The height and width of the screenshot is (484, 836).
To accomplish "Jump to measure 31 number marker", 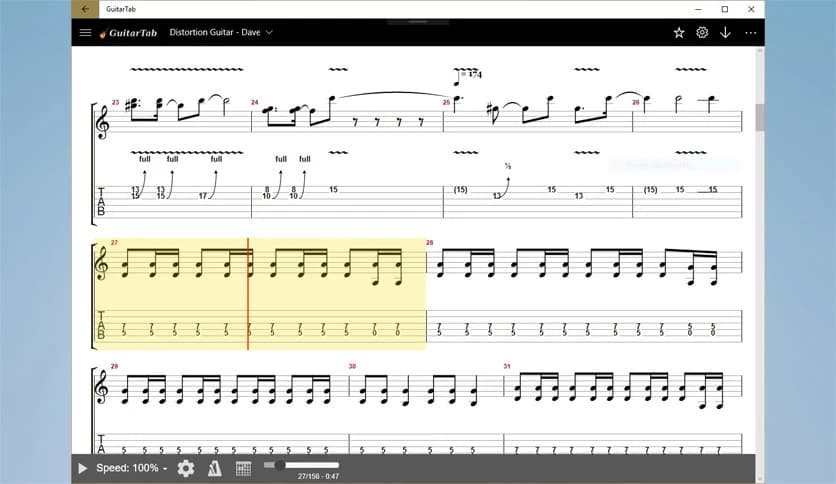I will pyautogui.click(x=507, y=366).
